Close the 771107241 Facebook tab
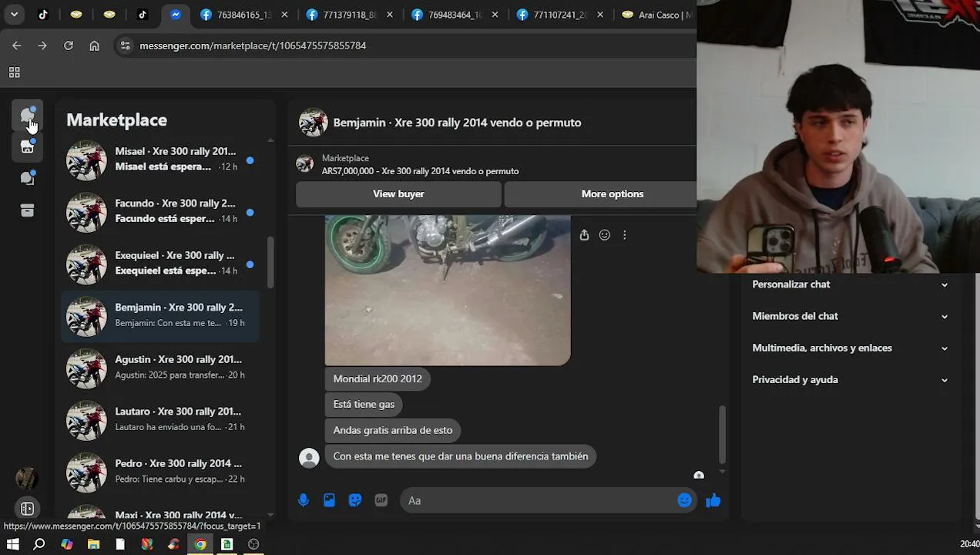 (x=600, y=15)
